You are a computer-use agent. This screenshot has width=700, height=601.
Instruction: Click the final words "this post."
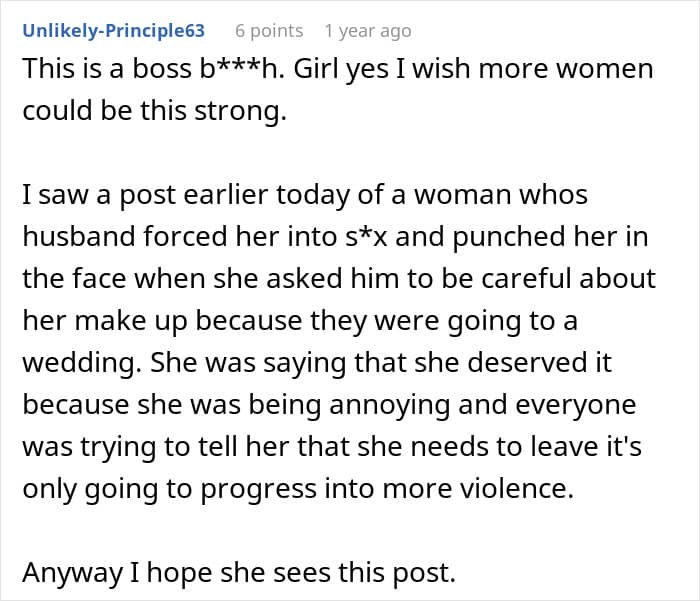coord(404,571)
